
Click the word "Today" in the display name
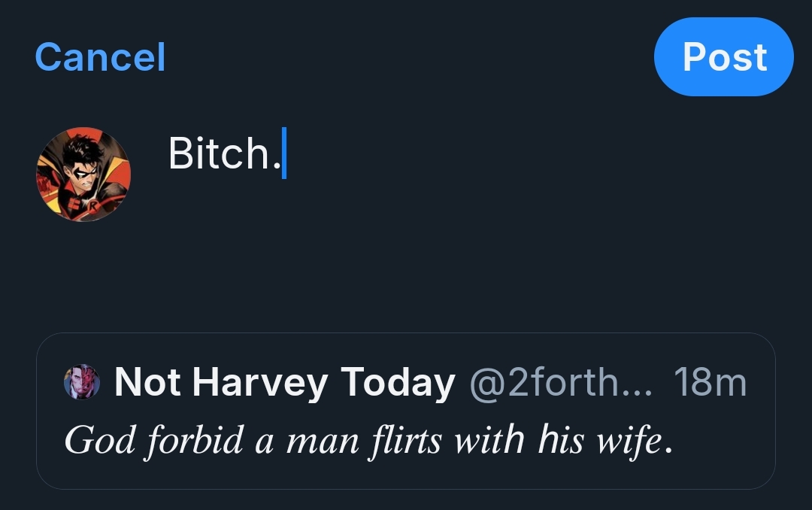398,383
